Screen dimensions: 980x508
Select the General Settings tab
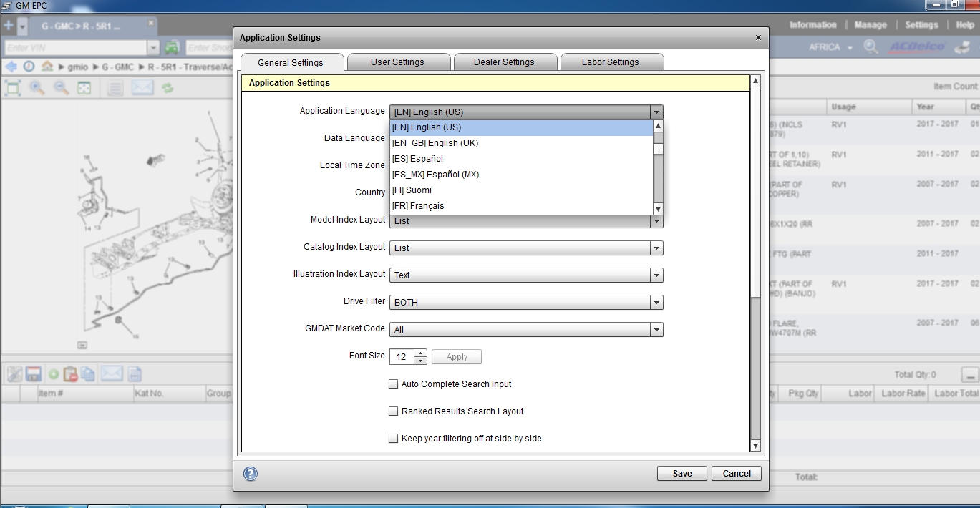(291, 63)
